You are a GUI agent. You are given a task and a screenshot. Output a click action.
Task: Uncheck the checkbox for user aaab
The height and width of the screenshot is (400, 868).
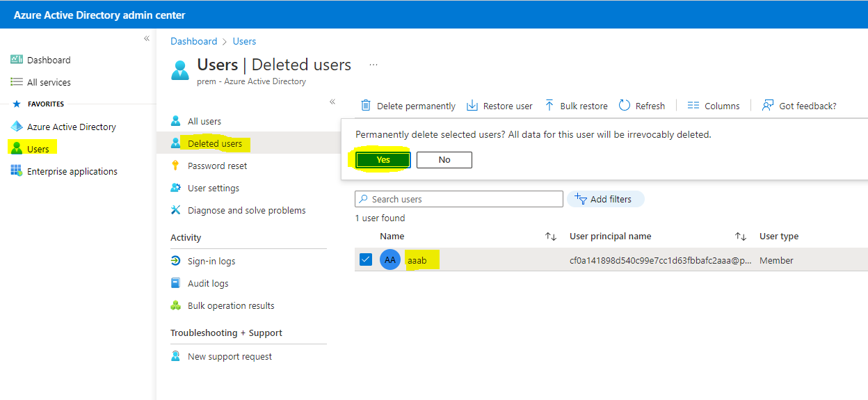366,259
